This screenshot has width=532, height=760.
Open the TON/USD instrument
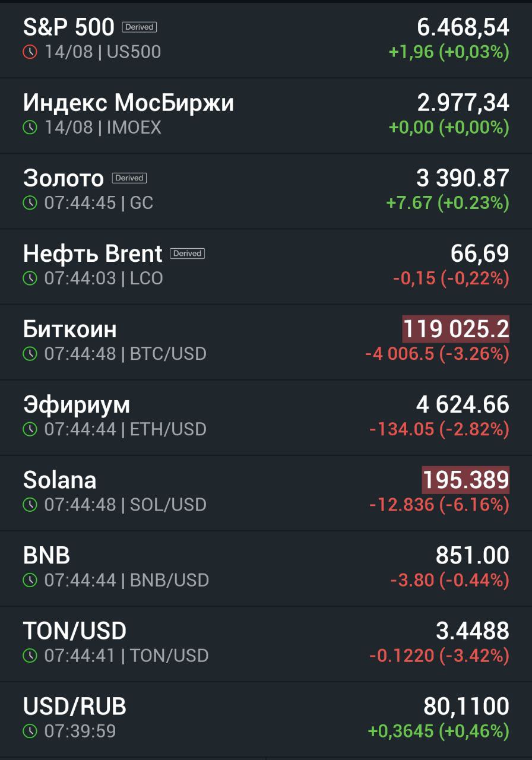click(x=266, y=644)
